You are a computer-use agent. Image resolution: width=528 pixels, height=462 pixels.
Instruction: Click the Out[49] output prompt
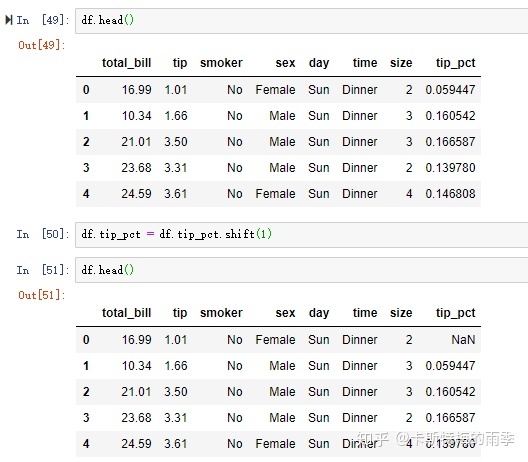coord(41,45)
